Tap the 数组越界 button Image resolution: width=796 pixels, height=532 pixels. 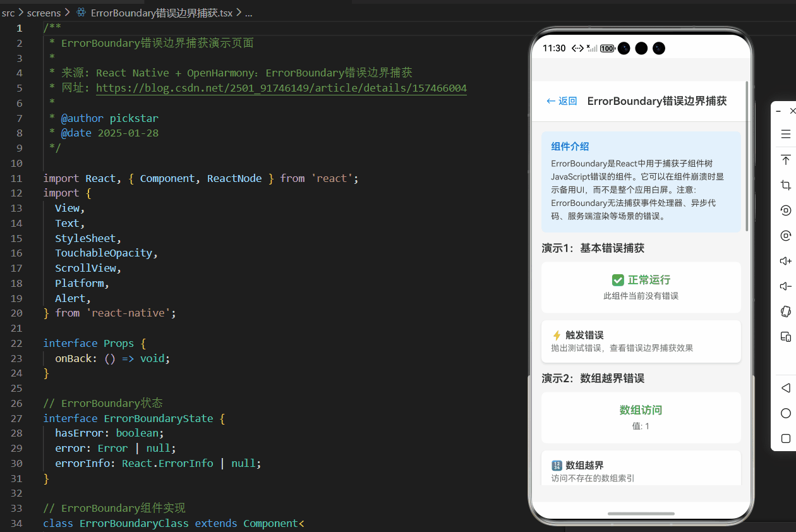(x=641, y=468)
